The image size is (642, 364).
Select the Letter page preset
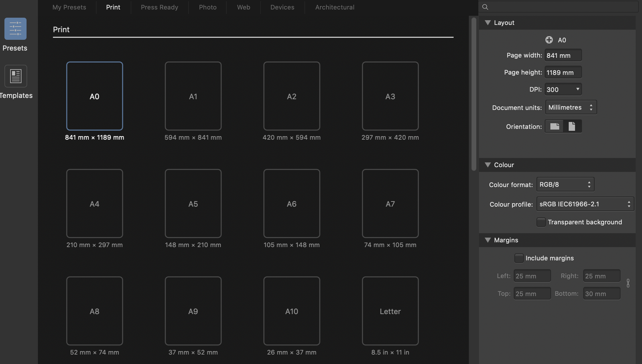coord(390,311)
